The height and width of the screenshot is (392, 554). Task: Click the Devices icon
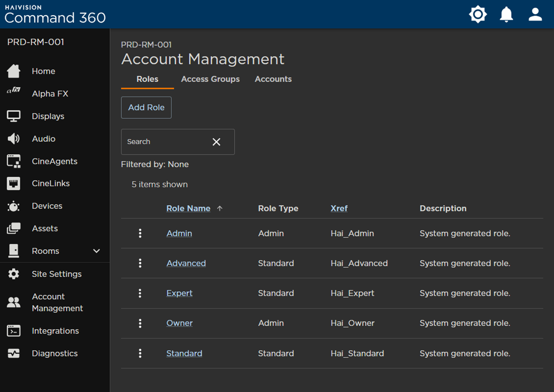14,206
